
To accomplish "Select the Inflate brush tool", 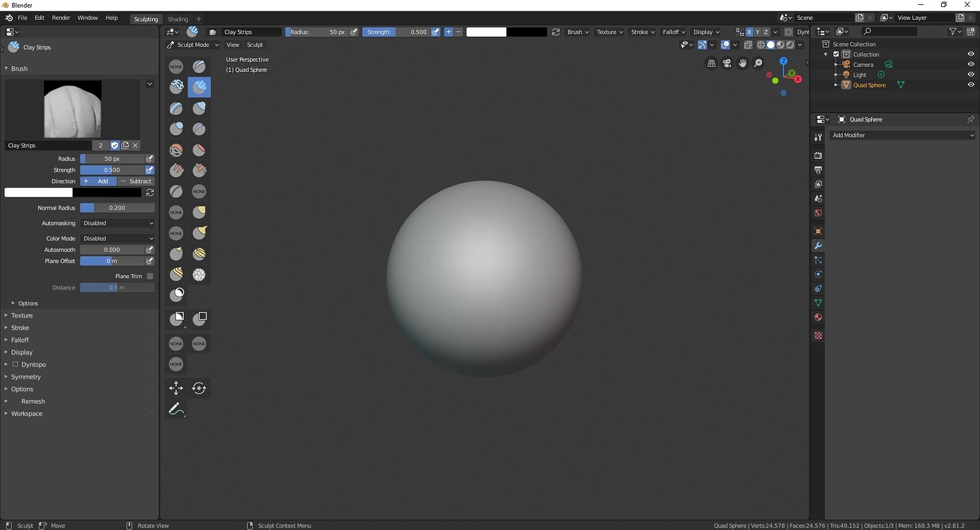I will point(199,108).
